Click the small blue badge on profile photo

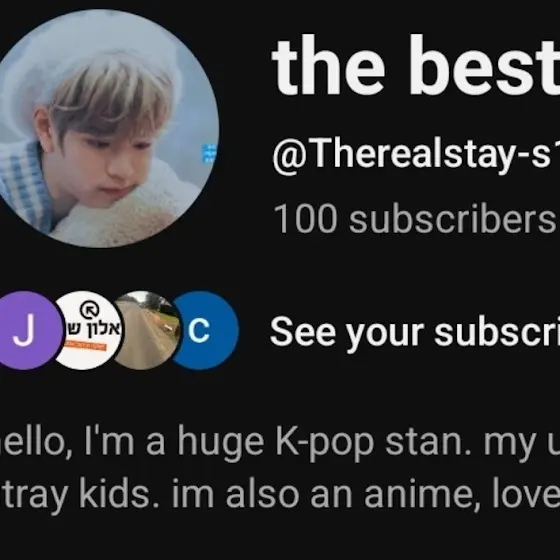[209, 154]
